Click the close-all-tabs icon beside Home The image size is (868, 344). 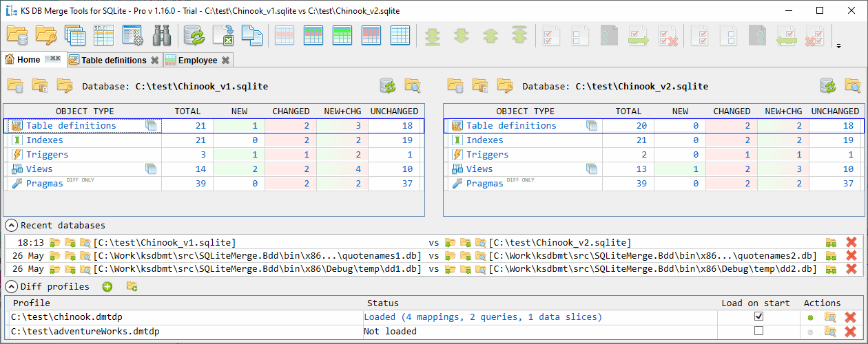pyautogui.click(x=53, y=60)
